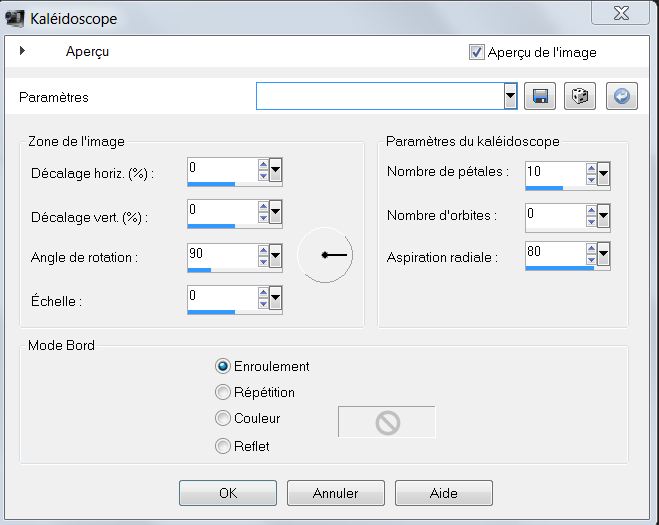The width and height of the screenshot is (659, 525).
Task: Decrease Angle de rotation with down arrow
Action: click(x=263, y=261)
